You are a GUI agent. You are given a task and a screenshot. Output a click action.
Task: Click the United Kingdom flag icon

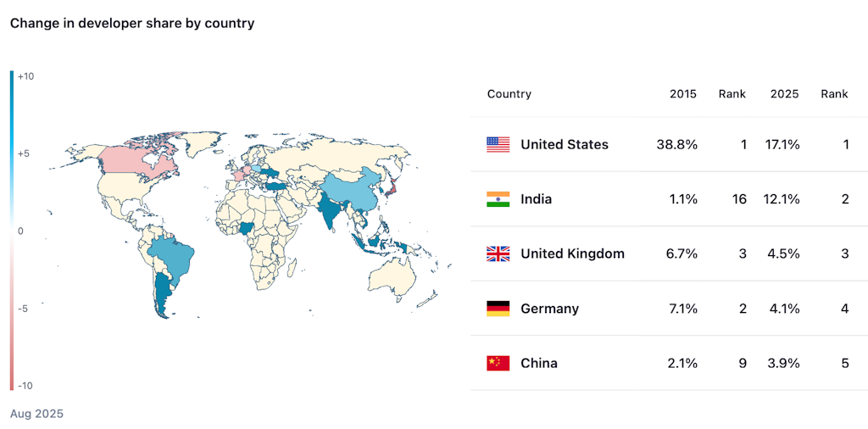(x=498, y=254)
